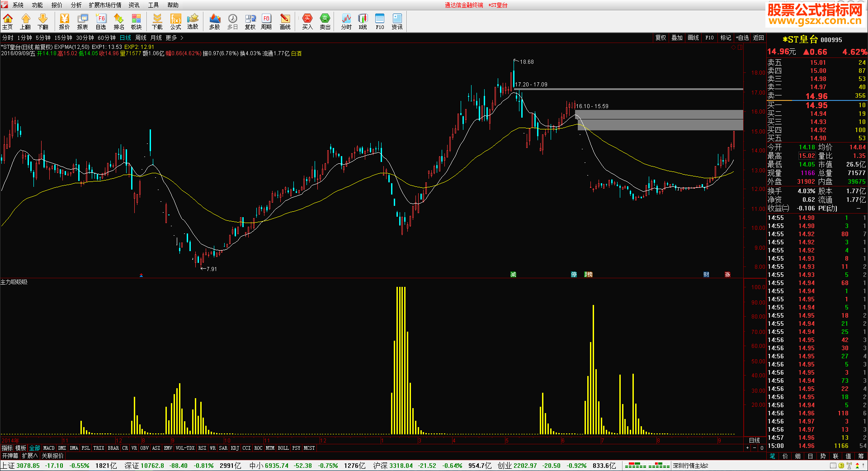Switch to the 价 tab in the trade panel
Screen dimensions: 868x471
(785, 456)
